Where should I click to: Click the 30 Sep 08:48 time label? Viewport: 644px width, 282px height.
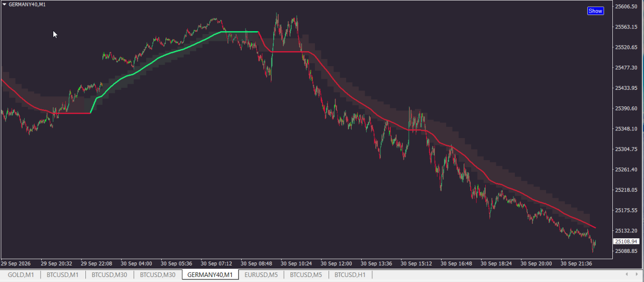click(256, 263)
